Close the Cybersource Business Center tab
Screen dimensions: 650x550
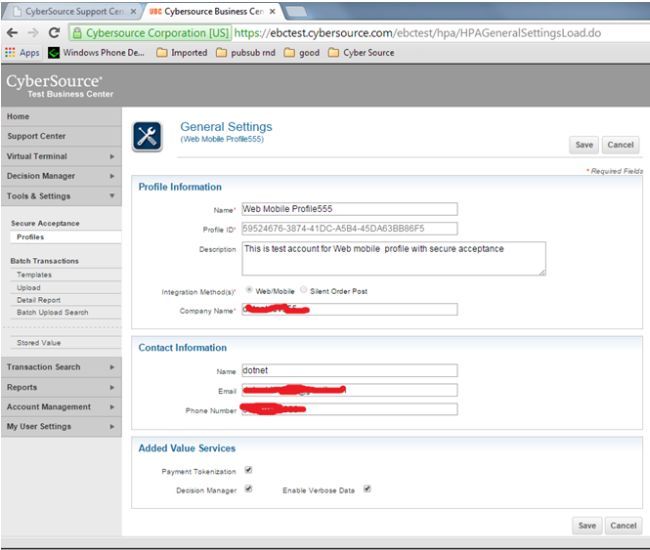pos(272,12)
